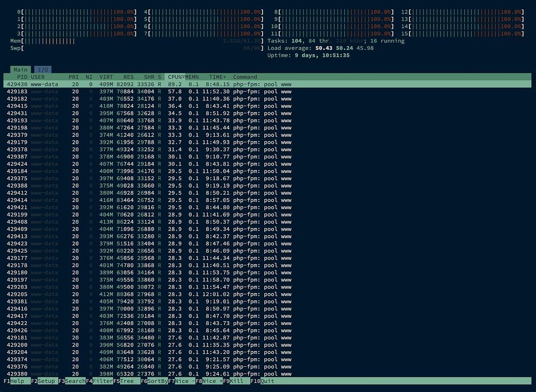Select process row PID 429205
This screenshot has height=392, width=536.
click(x=267, y=294)
